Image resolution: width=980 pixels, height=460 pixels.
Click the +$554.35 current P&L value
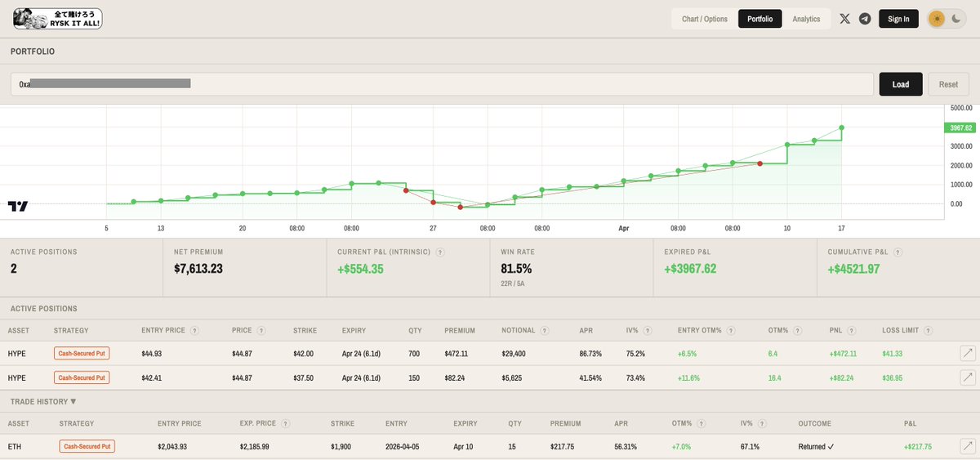click(360, 268)
